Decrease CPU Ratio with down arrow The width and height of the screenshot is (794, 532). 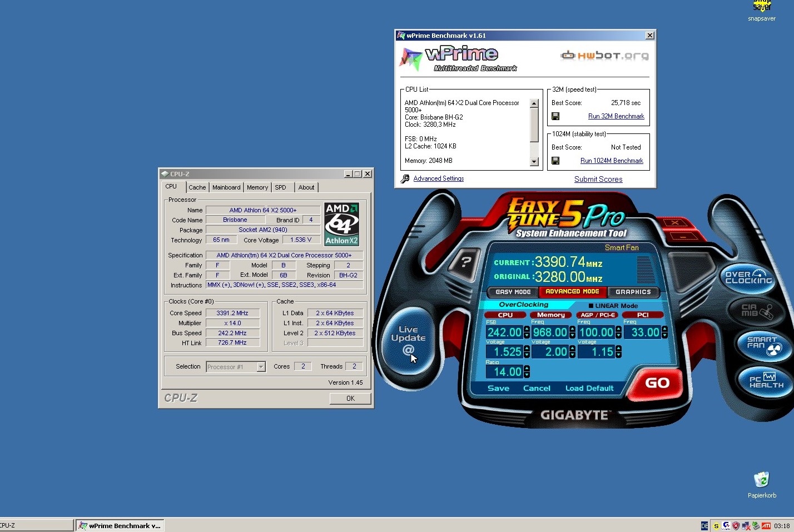coord(527,375)
